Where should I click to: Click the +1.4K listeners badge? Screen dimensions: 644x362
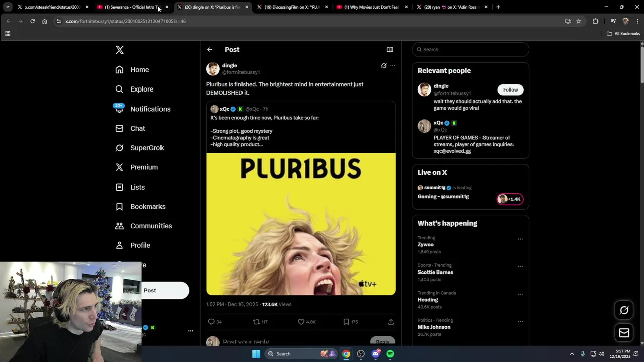(510, 199)
